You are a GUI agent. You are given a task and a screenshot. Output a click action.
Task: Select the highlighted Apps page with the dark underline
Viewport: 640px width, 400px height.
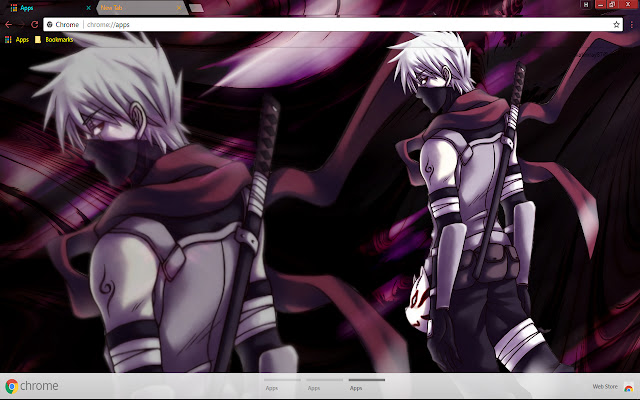tap(367, 385)
